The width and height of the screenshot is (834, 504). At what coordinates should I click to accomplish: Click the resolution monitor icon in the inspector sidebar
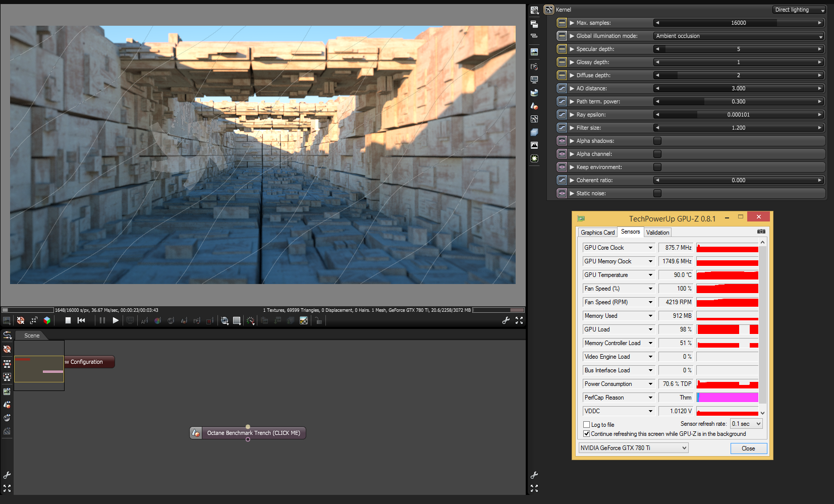click(534, 80)
